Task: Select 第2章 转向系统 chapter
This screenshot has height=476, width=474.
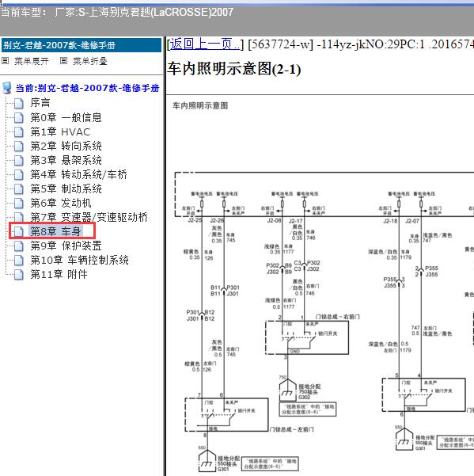Action: click(x=66, y=146)
